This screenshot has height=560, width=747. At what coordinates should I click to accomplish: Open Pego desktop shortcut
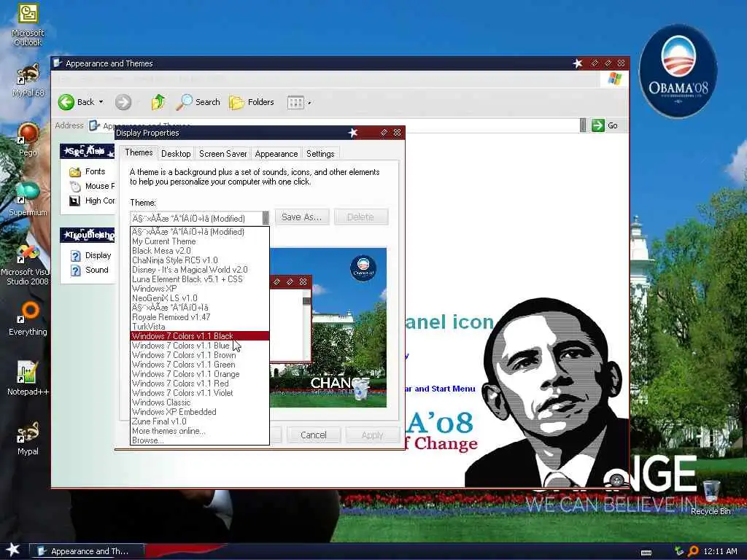[x=28, y=139]
